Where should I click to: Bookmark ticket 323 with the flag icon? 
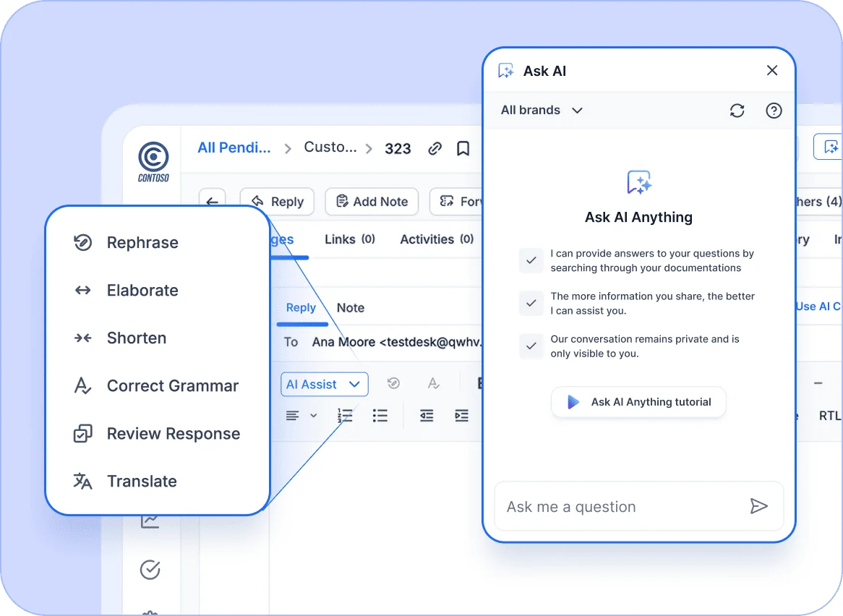point(463,147)
